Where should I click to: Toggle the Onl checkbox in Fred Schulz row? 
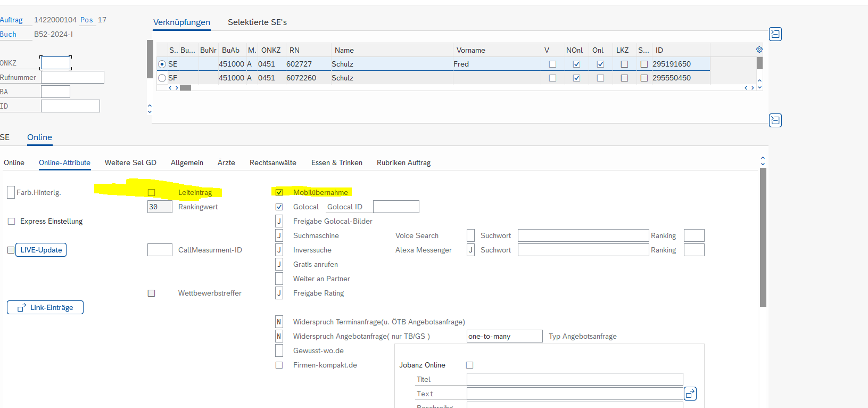coord(600,64)
